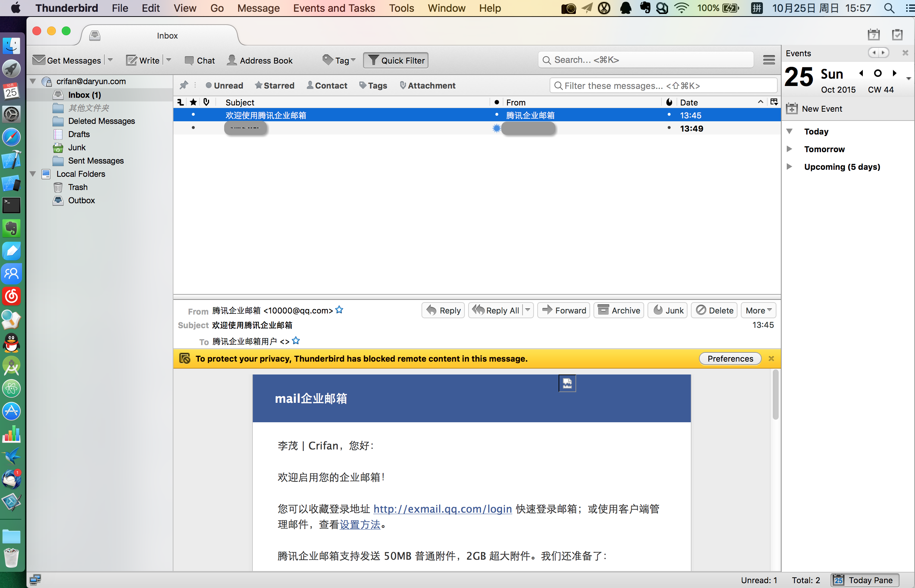Toggle the Unread quick filter

coord(224,86)
